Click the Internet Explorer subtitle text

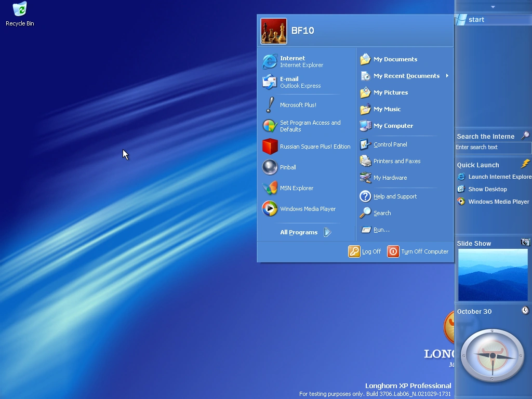302,65
